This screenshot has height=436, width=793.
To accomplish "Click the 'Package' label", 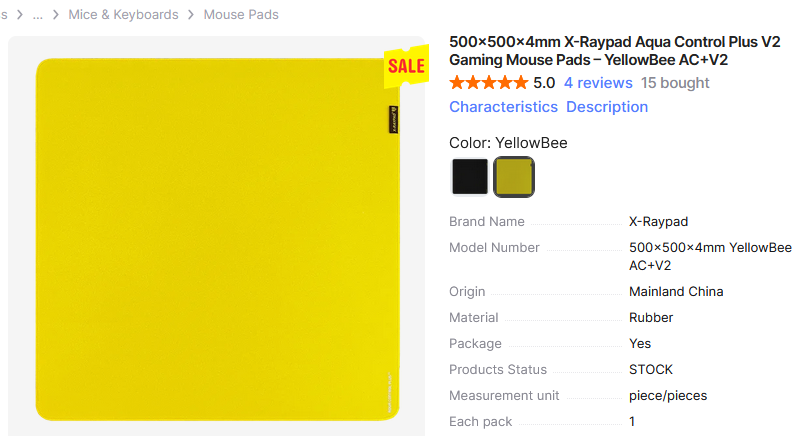I will [x=475, y=343].
